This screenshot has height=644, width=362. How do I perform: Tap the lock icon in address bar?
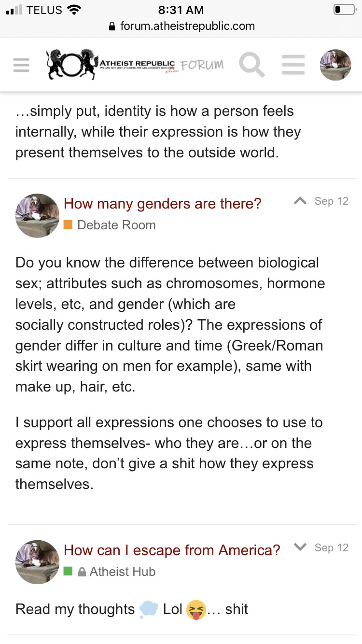click(x=112, y=27)
